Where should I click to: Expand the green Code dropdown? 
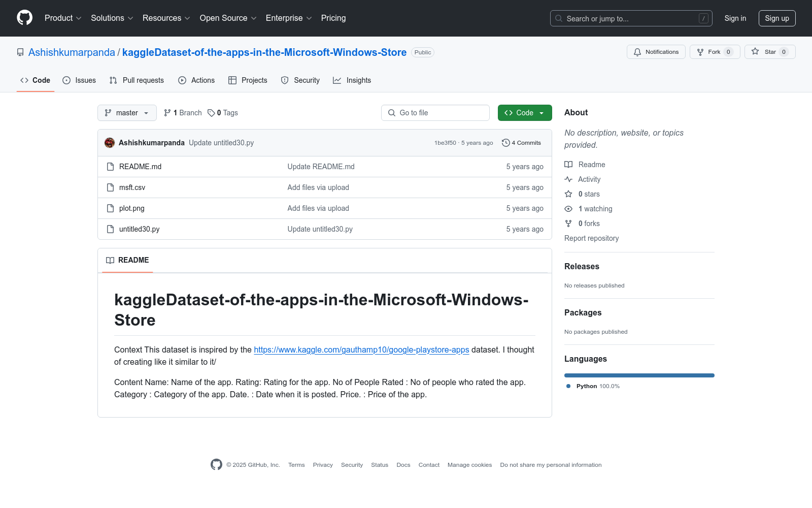(525, 113)
